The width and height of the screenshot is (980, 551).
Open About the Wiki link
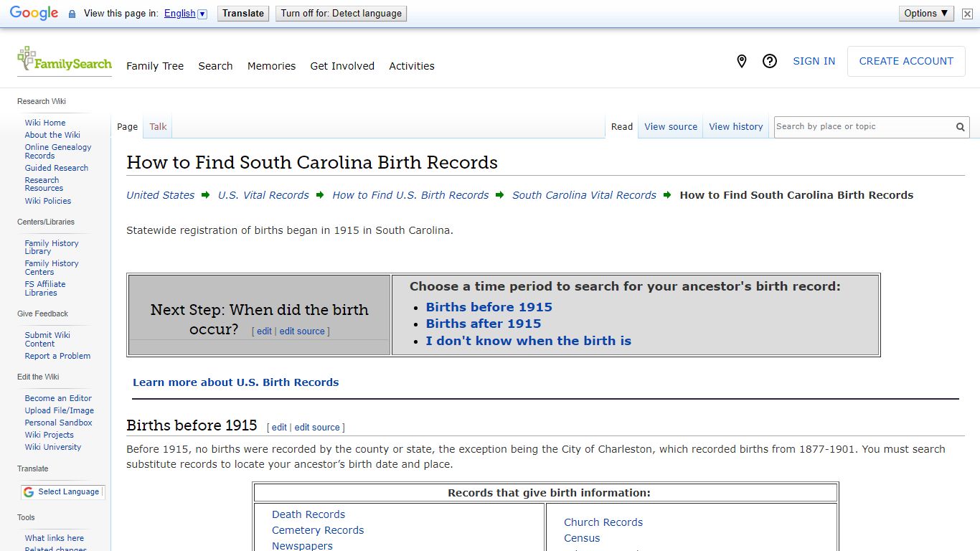click(x=52, y=135)
